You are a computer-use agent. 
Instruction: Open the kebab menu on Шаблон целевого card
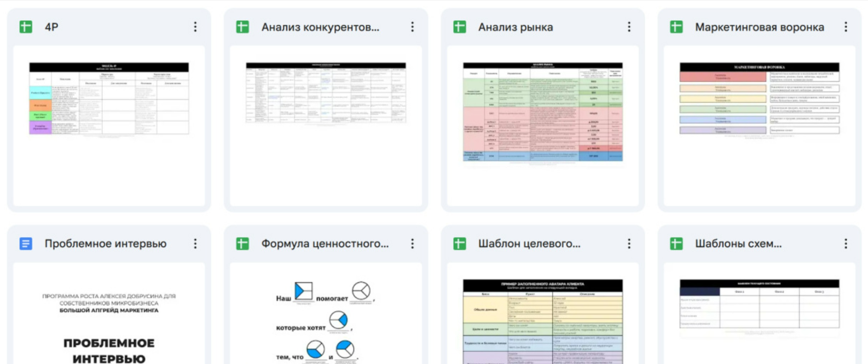click(x=629, y=244)
